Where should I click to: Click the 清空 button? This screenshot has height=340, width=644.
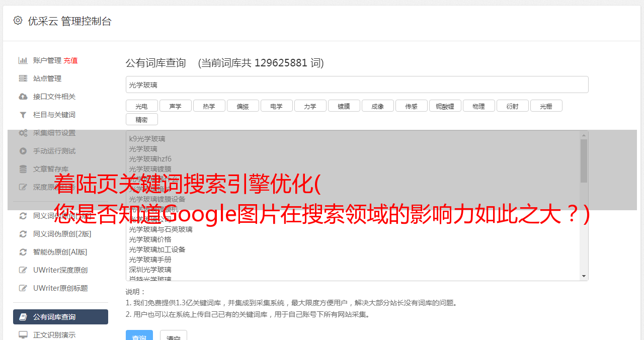point(174,335)
